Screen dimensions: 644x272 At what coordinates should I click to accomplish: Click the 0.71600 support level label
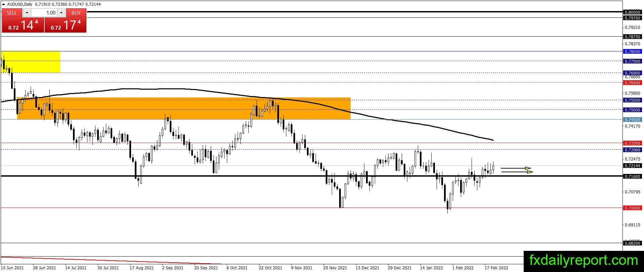click(632, 176)
